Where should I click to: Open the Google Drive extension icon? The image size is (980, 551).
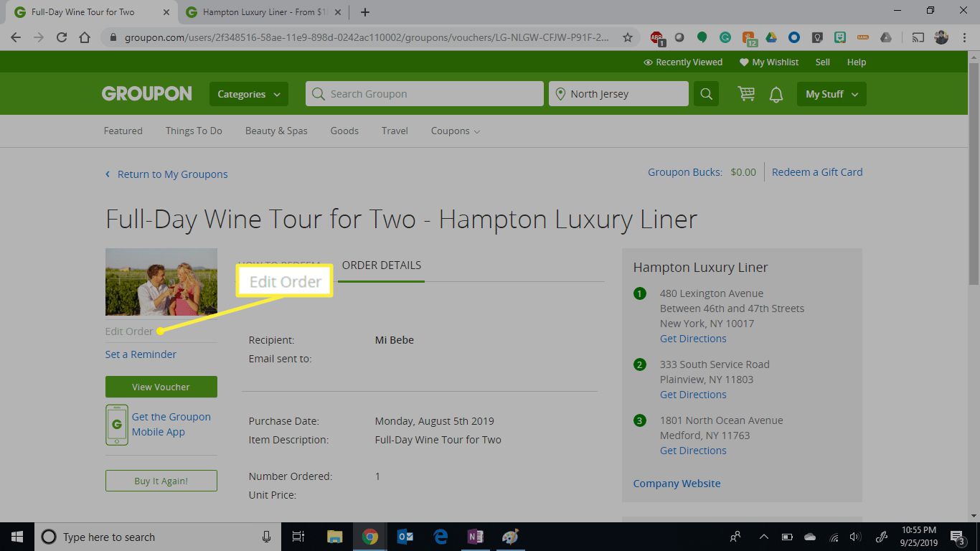(771, 37)
